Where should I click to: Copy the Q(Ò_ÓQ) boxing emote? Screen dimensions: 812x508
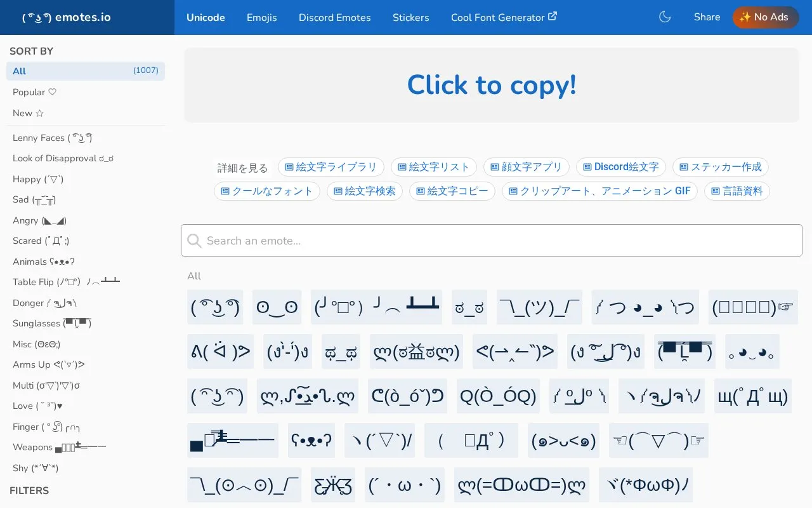tap(498, 396)
